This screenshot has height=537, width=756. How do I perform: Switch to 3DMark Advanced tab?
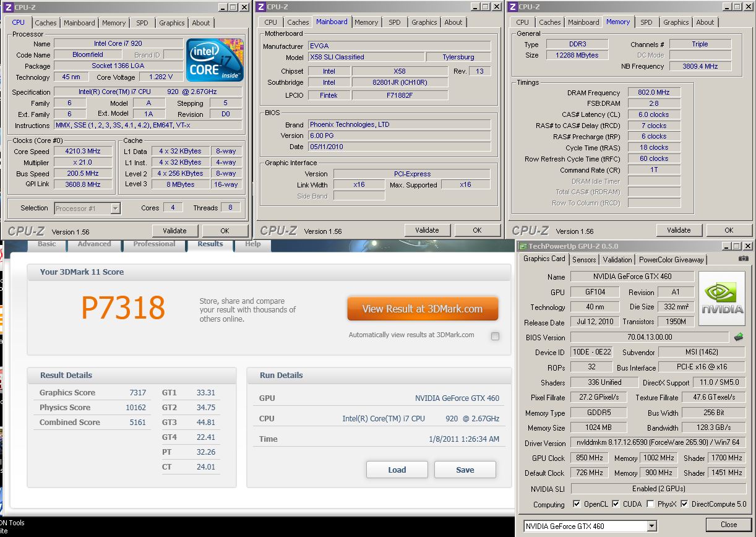pos(94,244)
